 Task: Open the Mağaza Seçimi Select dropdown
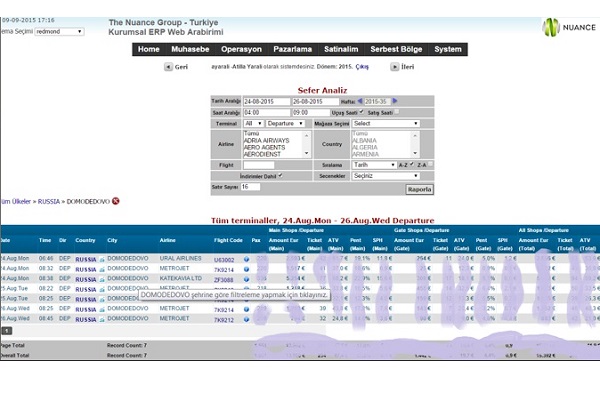pos(386,124)
